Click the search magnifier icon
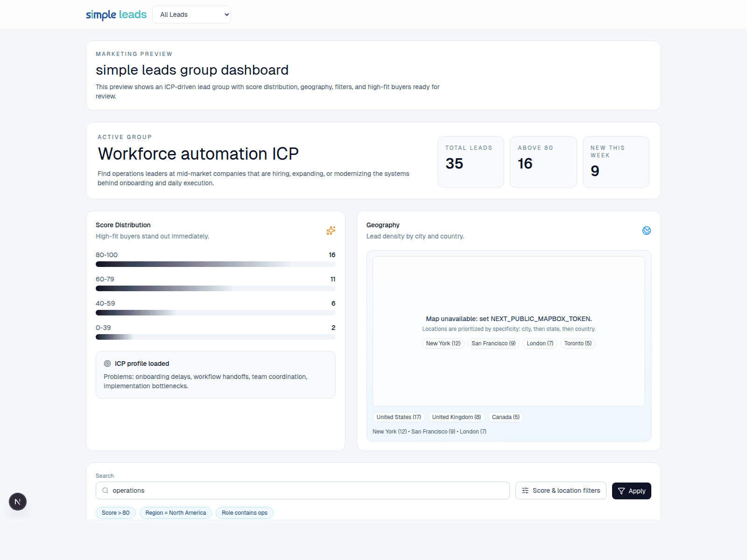 point(105,490)
